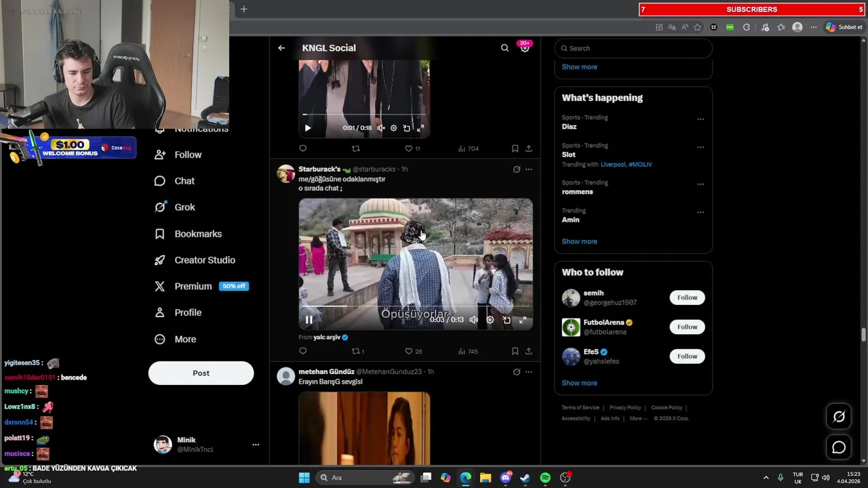
Task: Adjust the page vertical scrollbar
Action: 863,335
